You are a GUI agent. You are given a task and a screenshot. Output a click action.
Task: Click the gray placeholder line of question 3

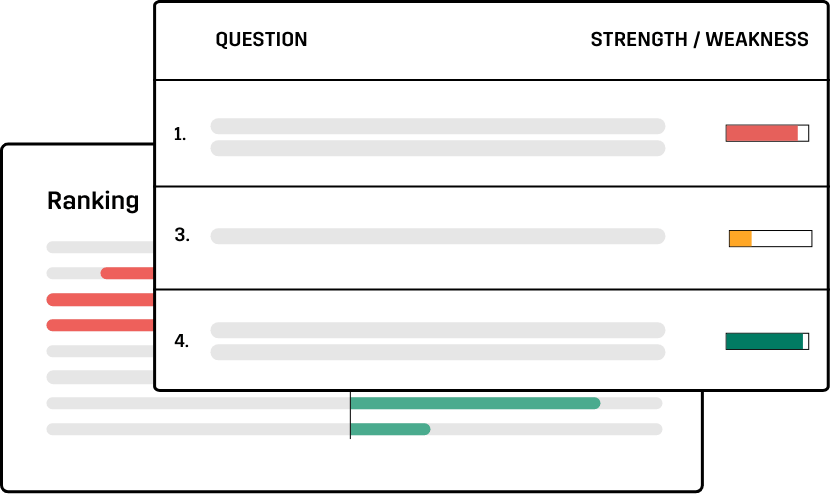438,236
